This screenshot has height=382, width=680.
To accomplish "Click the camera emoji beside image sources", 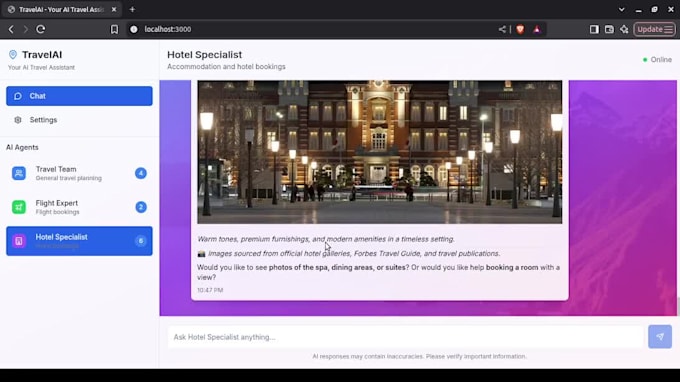I will (x=201, y=254).
